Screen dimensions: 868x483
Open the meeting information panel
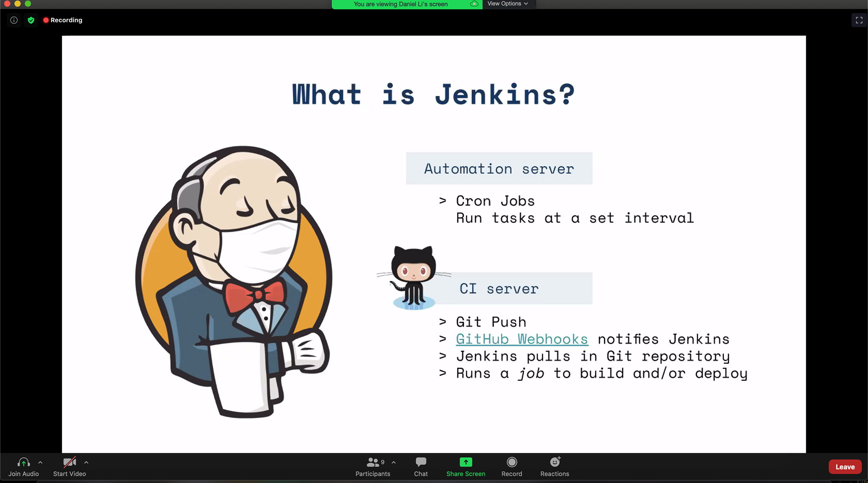click(14, 20)
